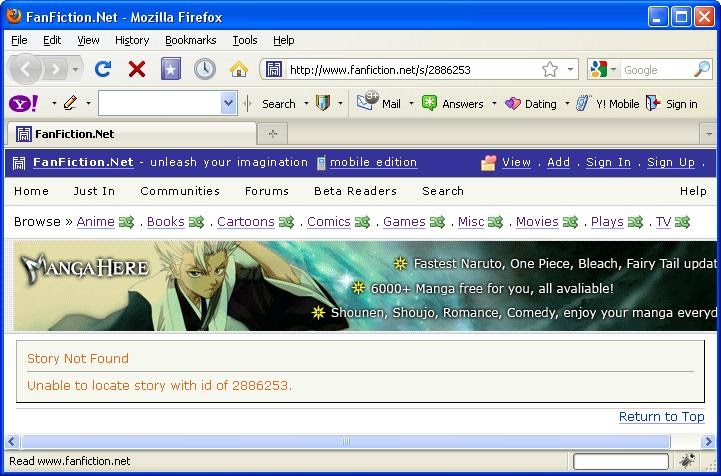Click the Sign In link in header

tap(608, 162)
